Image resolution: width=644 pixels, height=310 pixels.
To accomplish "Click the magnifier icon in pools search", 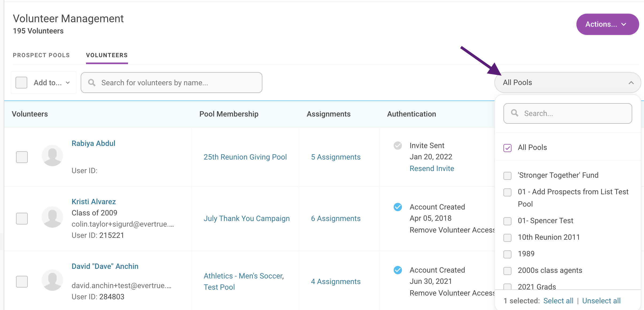I will (514, 113).
